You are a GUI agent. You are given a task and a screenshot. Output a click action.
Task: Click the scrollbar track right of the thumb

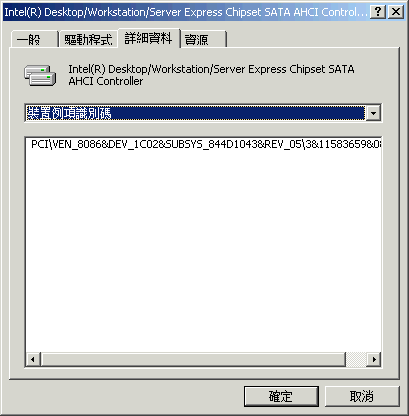point(356,359)
